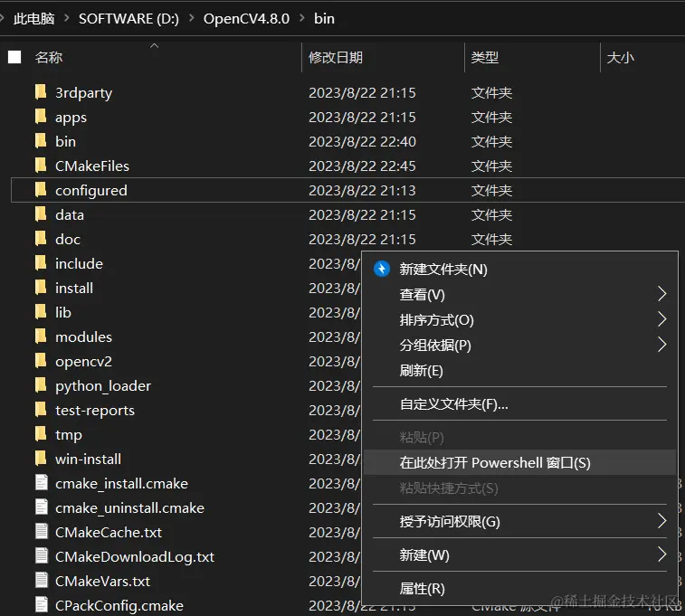Click the opencv2 folder icon
The height and width of the screenshot is (616, 685).
tap(41, 361)
